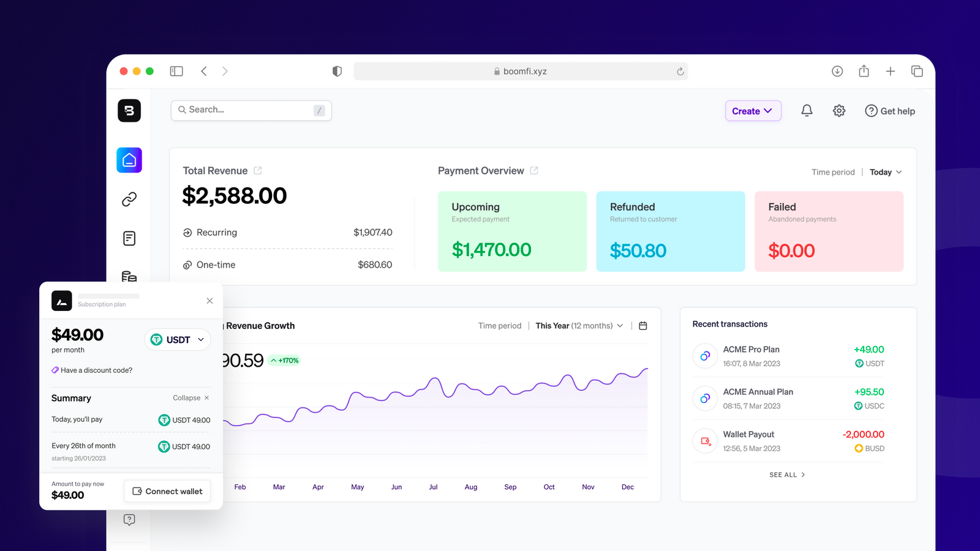Click the Search input field
Image resolution: width=980 pixels, height=551 pixels.
(251, 110)
